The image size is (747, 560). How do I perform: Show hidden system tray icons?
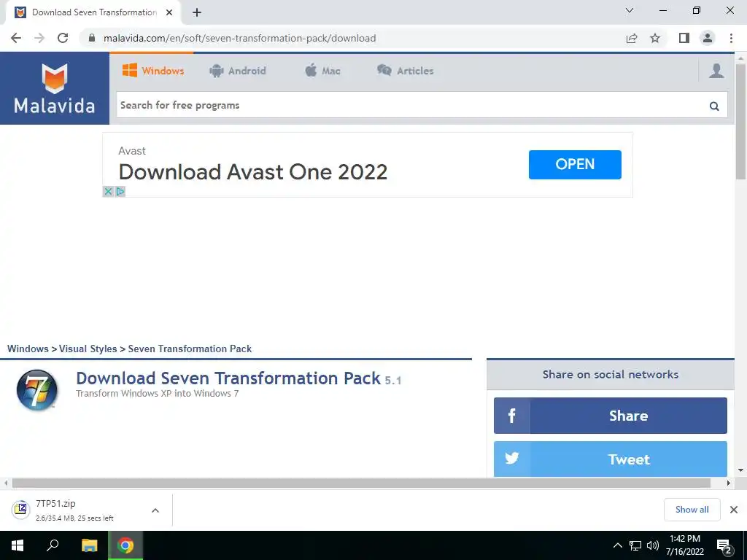[617, 545]
